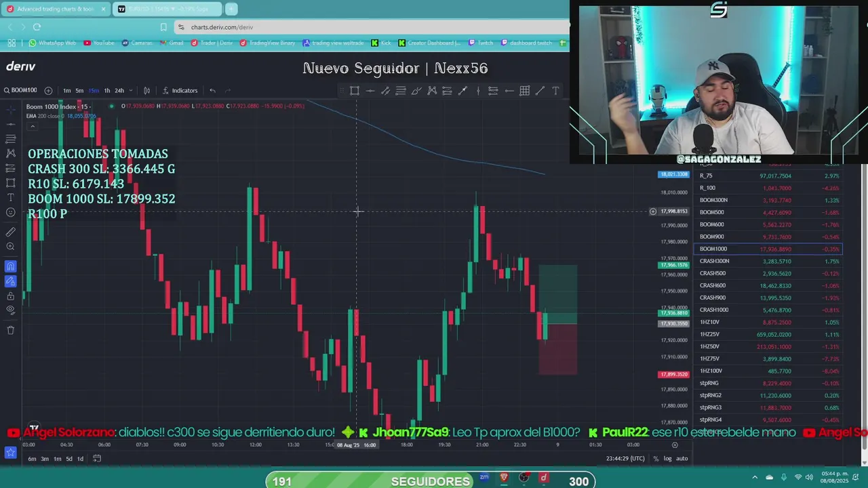Reload the browser page
The width and height of the screenshot is (868, 488).
37,27
